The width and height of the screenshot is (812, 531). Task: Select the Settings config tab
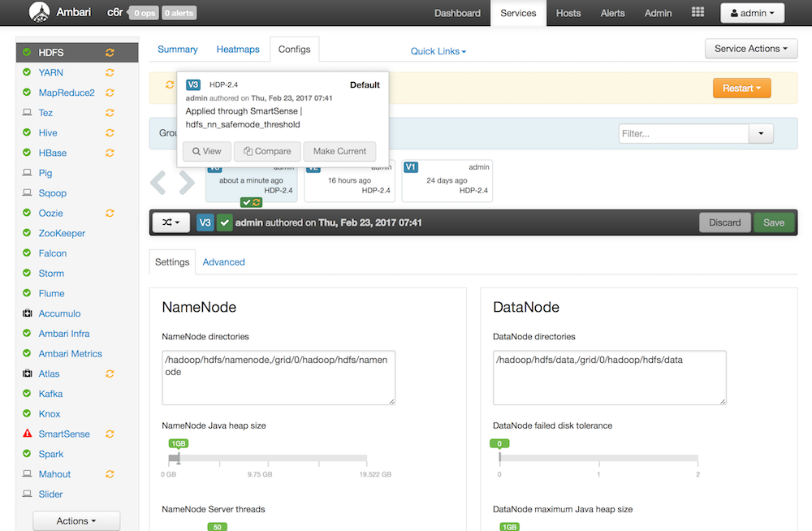pos(172,262)
